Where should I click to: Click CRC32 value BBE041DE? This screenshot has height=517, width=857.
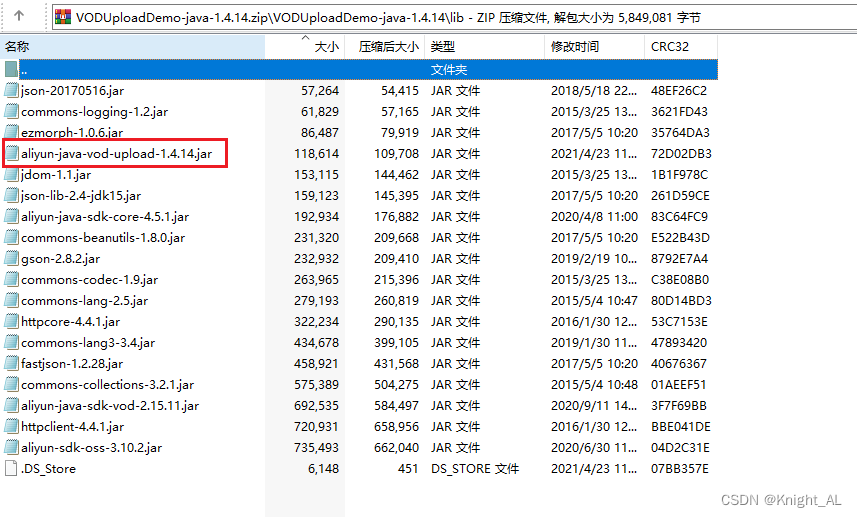pos(680,427)
